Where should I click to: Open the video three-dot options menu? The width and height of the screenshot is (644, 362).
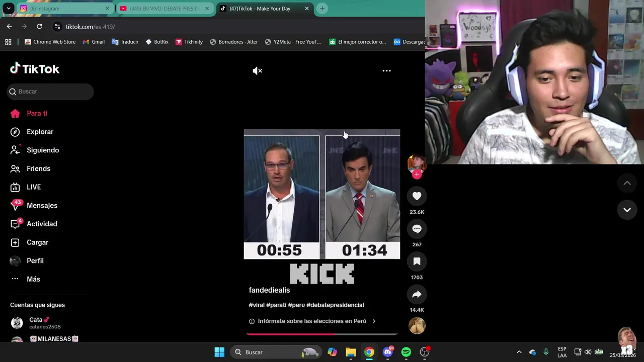pyautogui.click(x=386, y=71)
